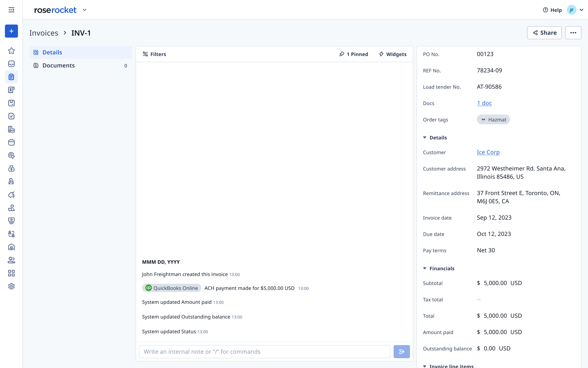Expand the roserocket logo dropdown chevron
Viewport: 588px width, 368px height.
tap(85, 10)
